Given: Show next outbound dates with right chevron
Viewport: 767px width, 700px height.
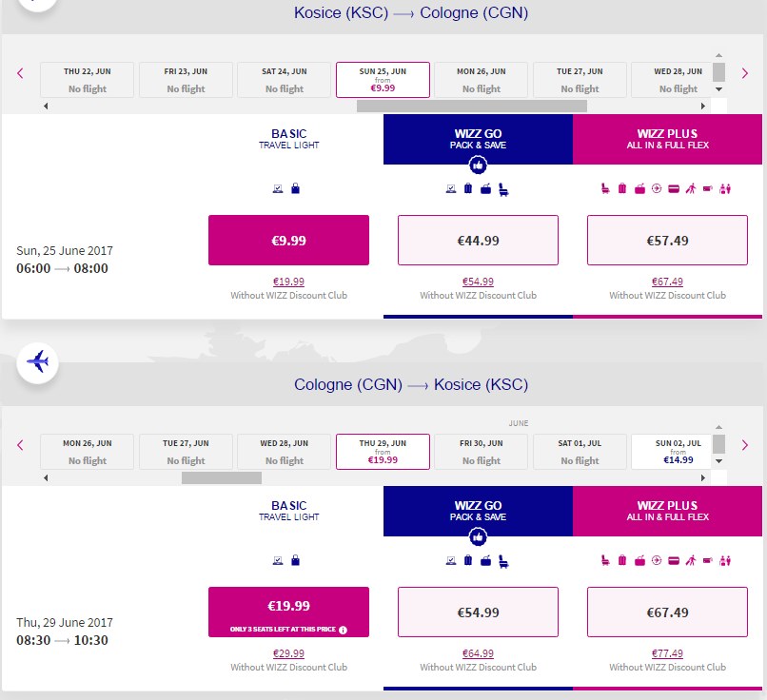Looking at the screenshot, I should (x=745, y=73).
